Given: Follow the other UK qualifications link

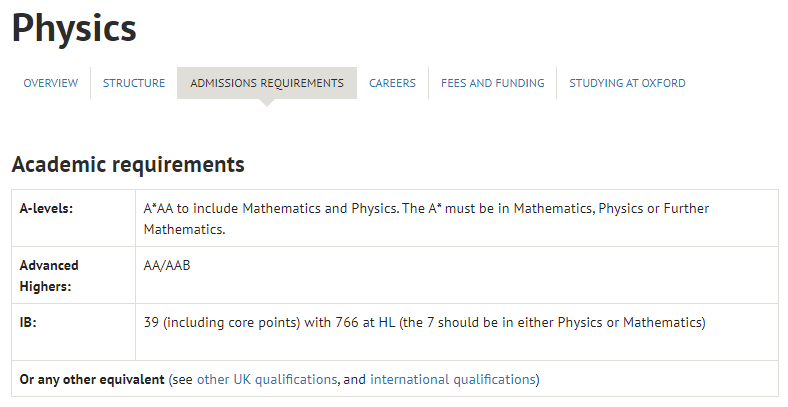Looking at the screenshot, I should tap(267, 379).
